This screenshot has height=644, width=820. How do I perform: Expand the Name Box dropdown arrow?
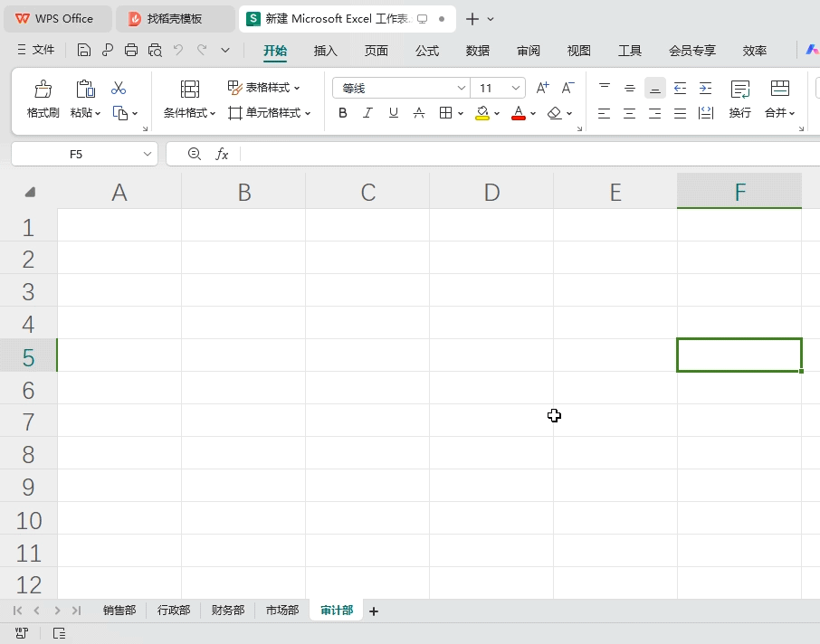(147, 154)
